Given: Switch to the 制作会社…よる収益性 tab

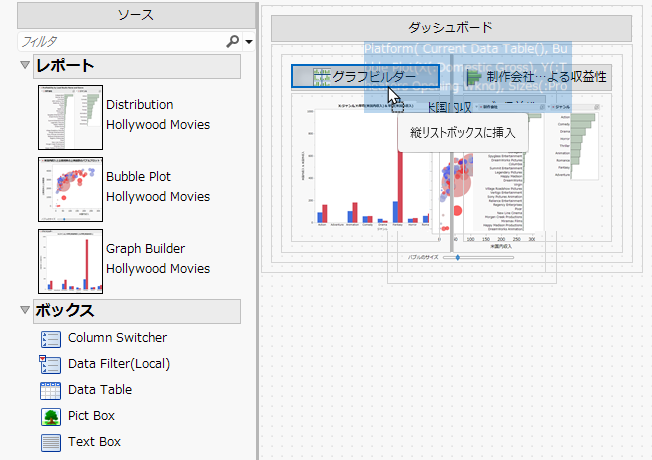Looking at the screenshot, I should [536, 77].
